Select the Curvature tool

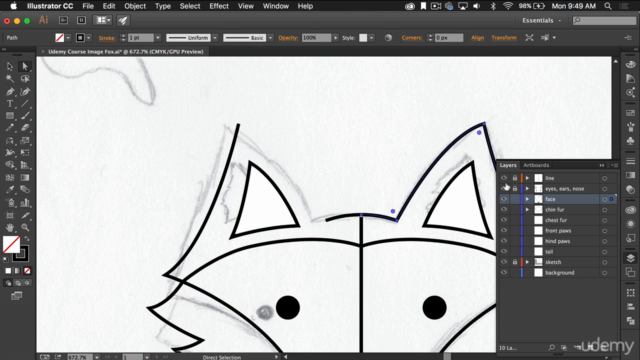click(x=25, y=91)
